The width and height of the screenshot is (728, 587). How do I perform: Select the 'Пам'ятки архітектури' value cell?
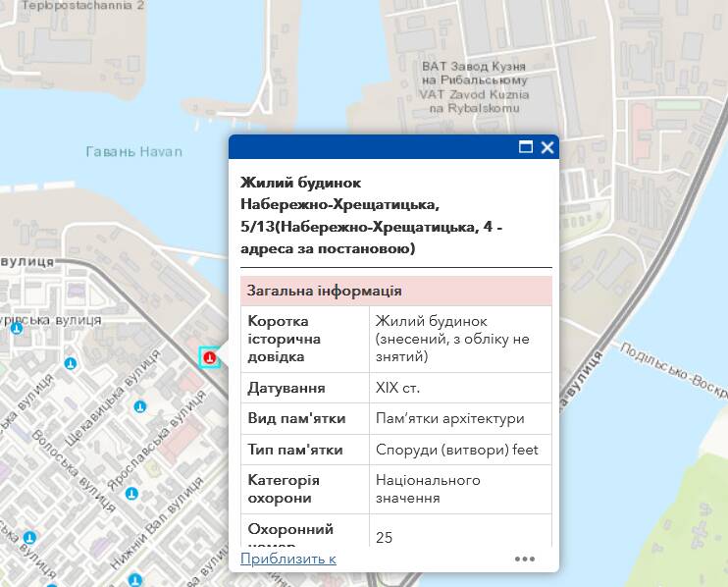[449, 418]
